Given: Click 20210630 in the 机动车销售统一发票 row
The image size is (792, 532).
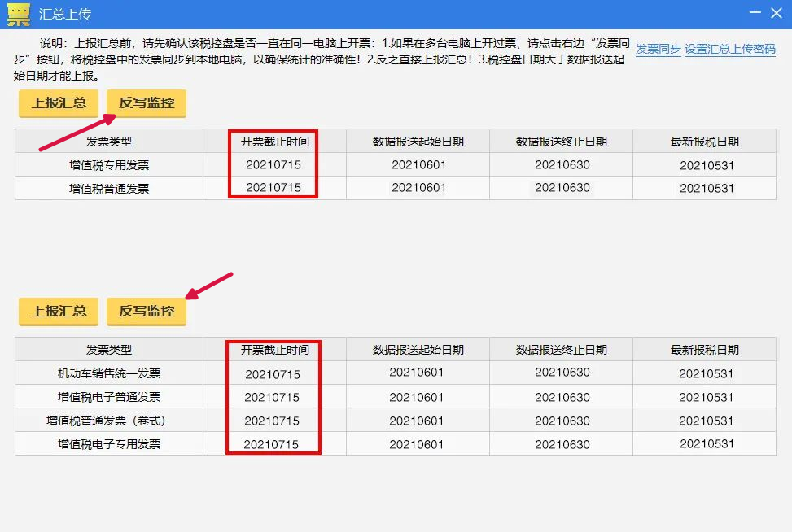Looking at the screenshot, I should (562, 372).
